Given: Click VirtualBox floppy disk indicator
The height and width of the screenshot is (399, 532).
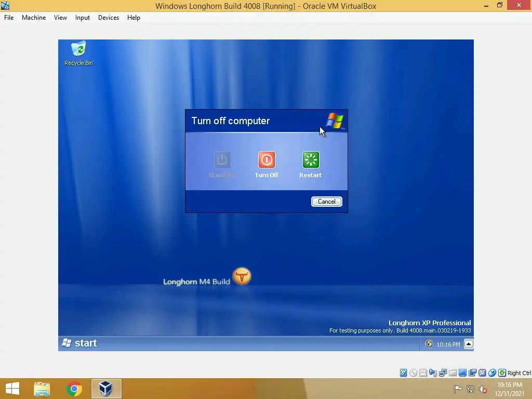Looking at the screenshot, I should pyautogui.click(x=423, y=373).
